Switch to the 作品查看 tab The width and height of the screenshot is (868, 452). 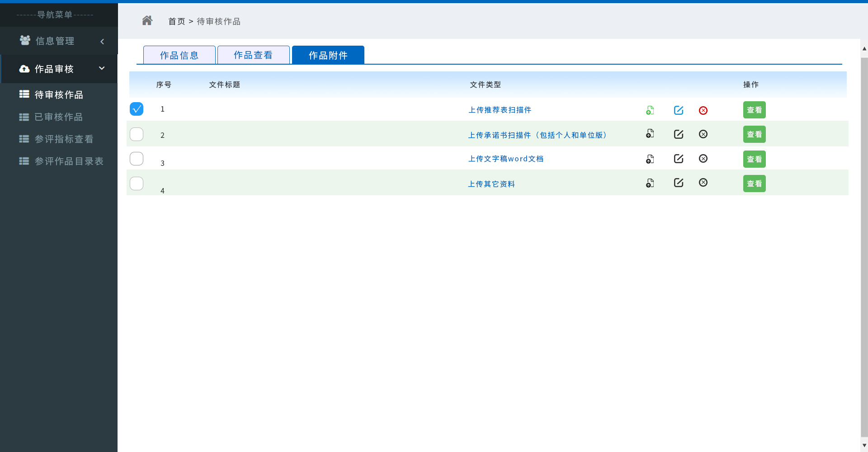253,55
